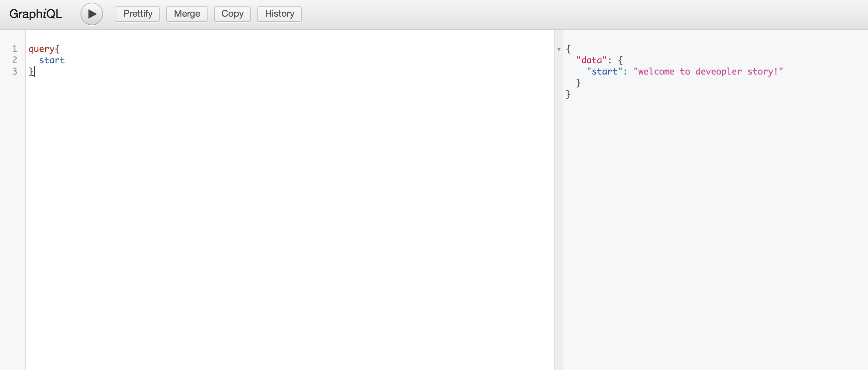Click line number 3 in gutter
Image resolution: width=868 pixels, height=370 pixels.
point(15,72)
